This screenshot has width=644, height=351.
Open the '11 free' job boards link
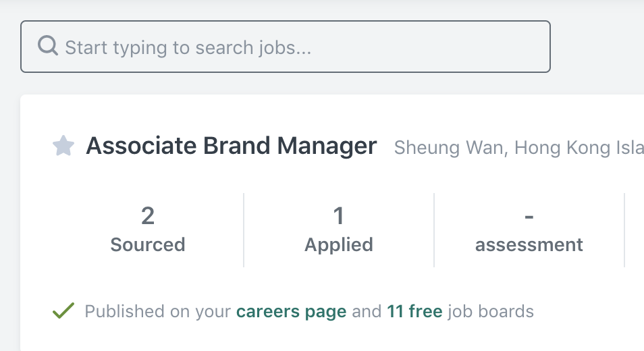coord(415,311)
